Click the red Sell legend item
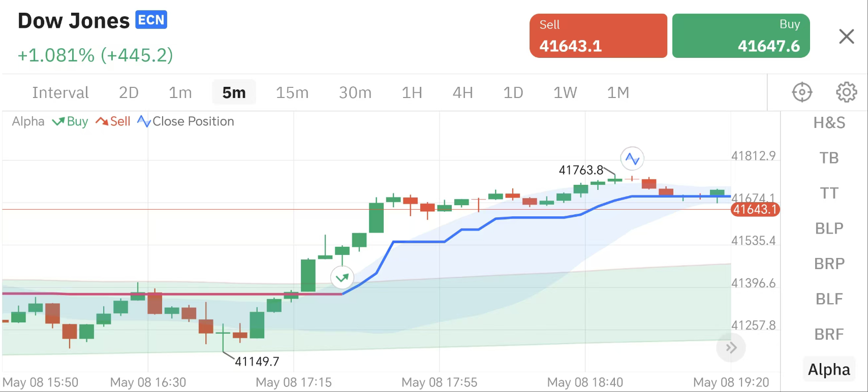 pyautogui.click(x=113, y=121)
